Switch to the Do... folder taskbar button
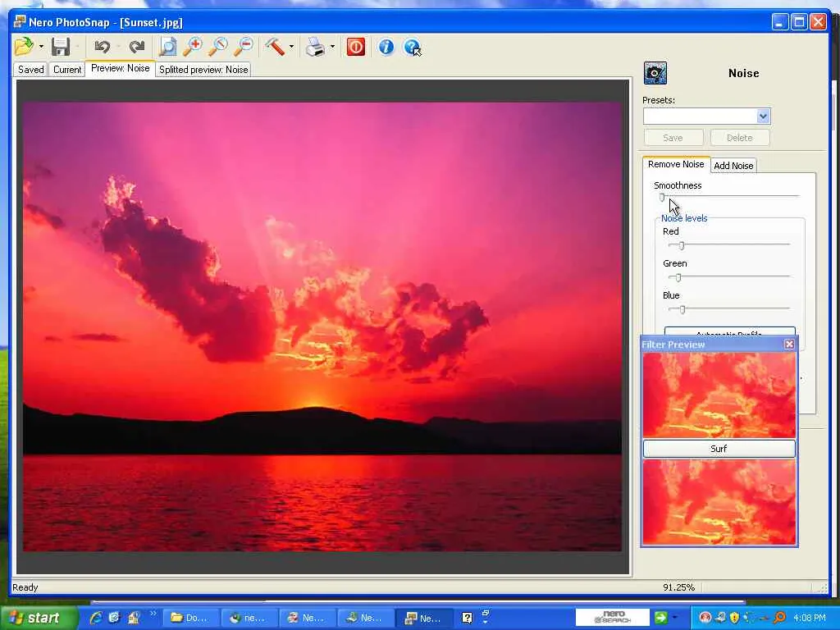840x630 pixels. (190, 618)
